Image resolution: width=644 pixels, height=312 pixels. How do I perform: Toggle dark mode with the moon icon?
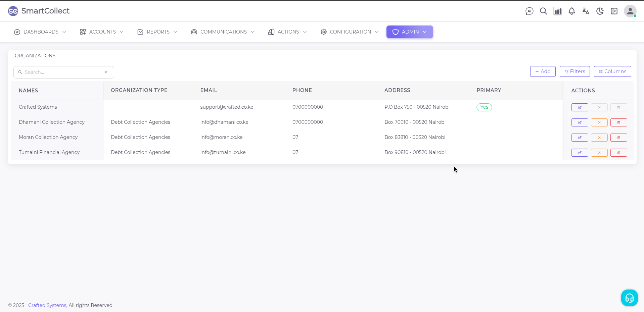click(x=600, y=11)
